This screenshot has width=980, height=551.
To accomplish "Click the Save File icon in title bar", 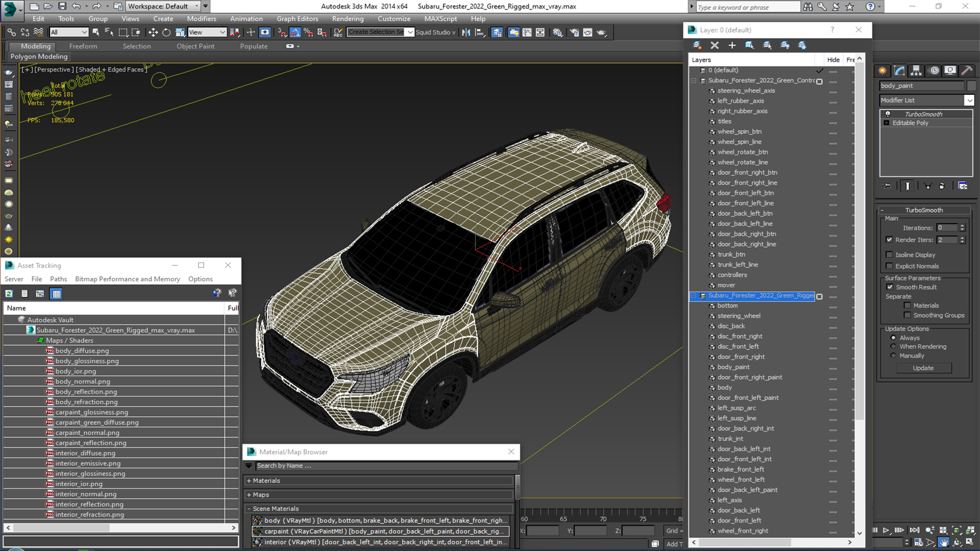I will tap(62, 6).
